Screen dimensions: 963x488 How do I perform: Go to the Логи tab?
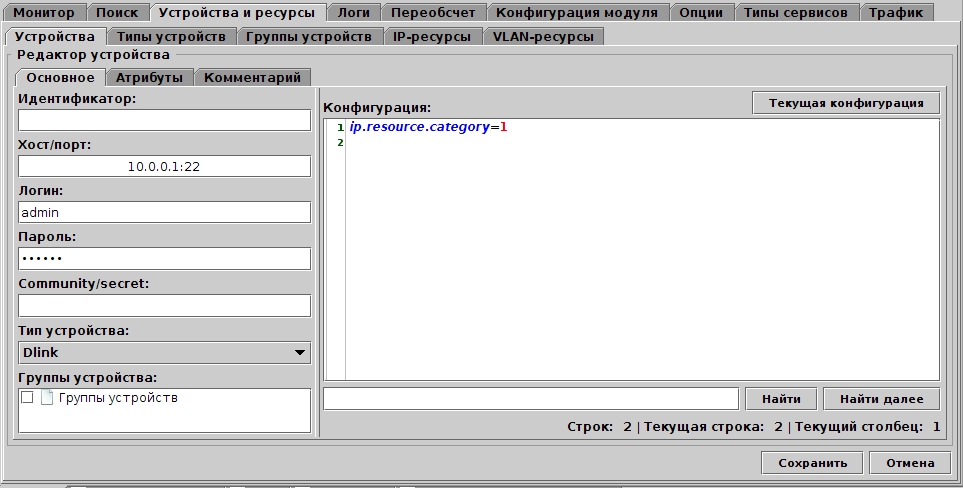click(355, 13)
